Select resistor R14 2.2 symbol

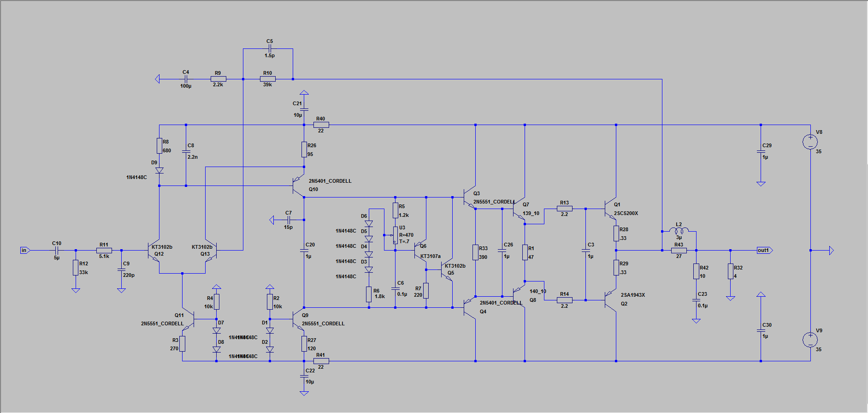pyautogui.click(x=565, y=300)
